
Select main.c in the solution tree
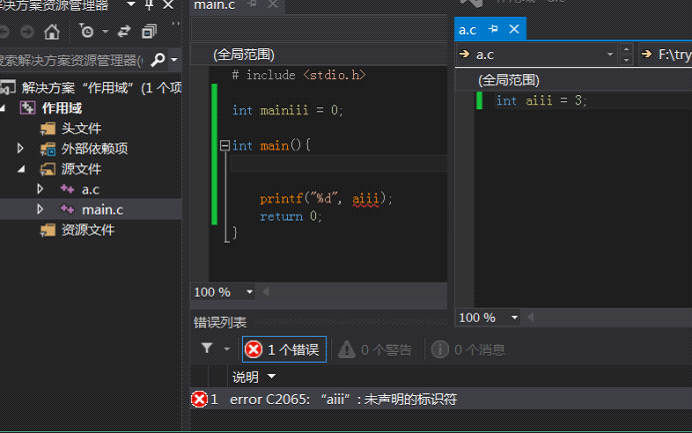pyautogui.click(x=102, y=210)
